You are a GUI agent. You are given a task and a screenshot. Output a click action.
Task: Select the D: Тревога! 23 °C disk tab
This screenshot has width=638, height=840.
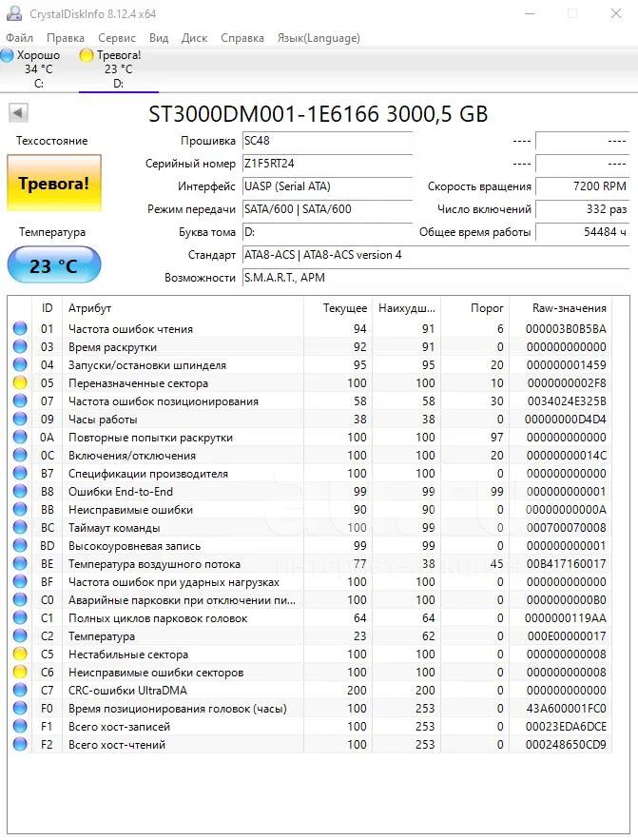(118, 69)
